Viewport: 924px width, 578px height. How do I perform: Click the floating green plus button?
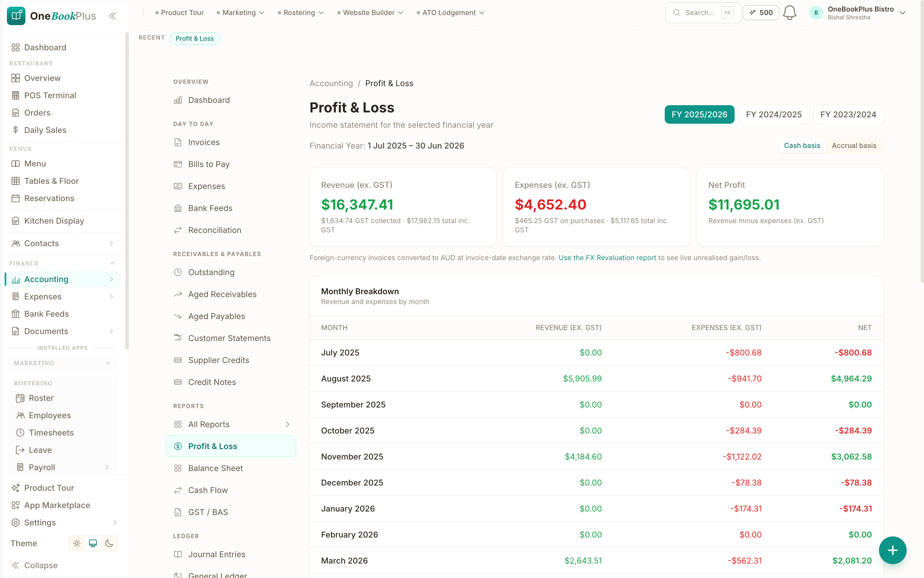pyautogui.click(x=892, y=550)
